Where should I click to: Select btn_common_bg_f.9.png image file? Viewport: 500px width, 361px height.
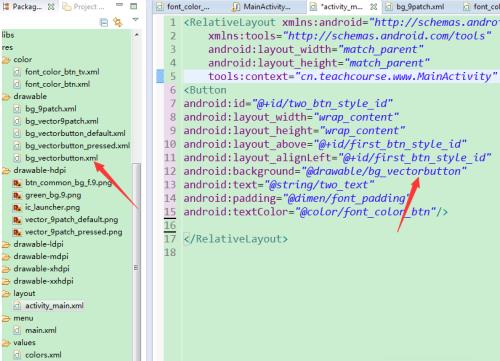click(69, 183)
